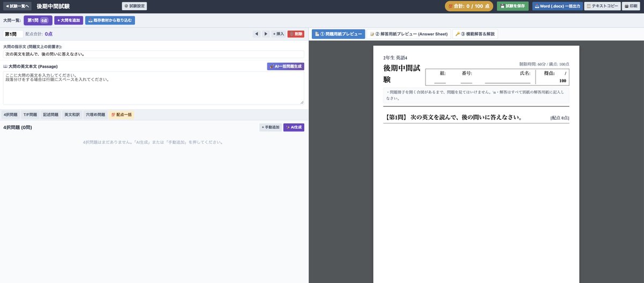Image resolution: width=644 pixels, height=283 pixels.
Task: Generate 4択 questions with AI生成
Action: pyautogui.click(x=294, y=127)
